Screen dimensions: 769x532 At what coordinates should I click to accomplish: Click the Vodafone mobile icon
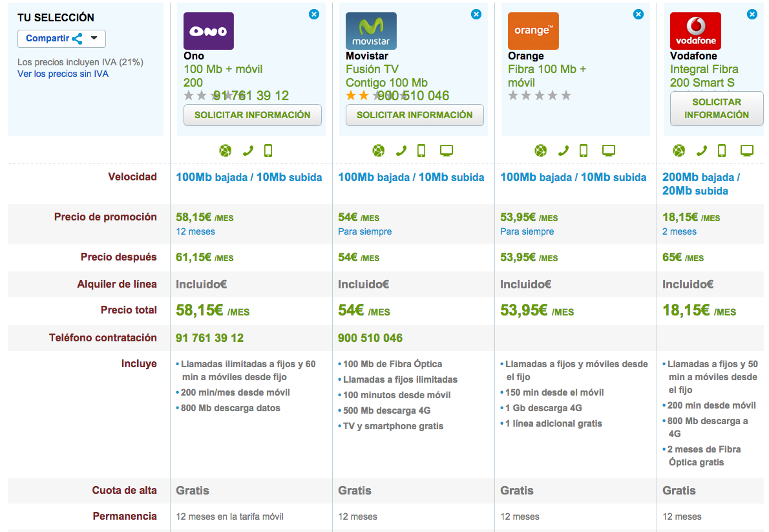[722, 151]
